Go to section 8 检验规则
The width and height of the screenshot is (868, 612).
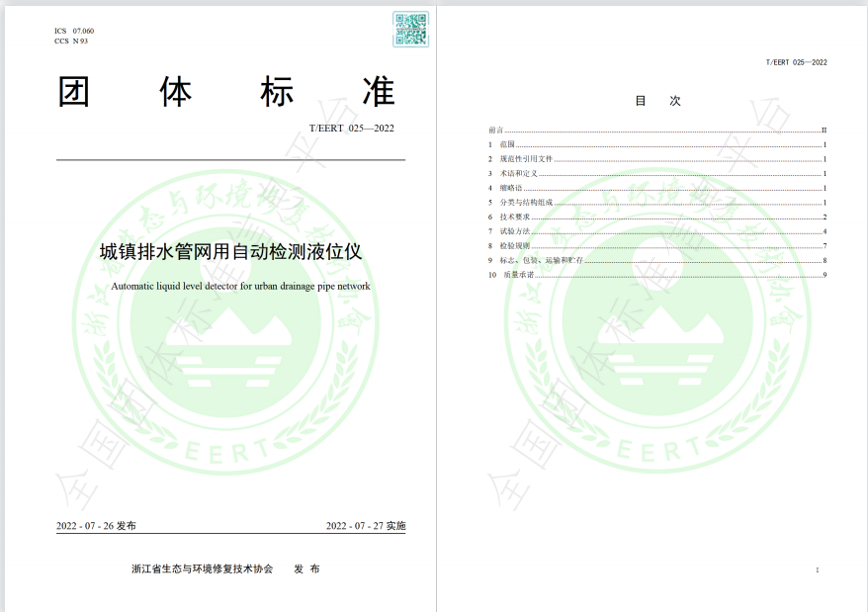pos(657,245)
